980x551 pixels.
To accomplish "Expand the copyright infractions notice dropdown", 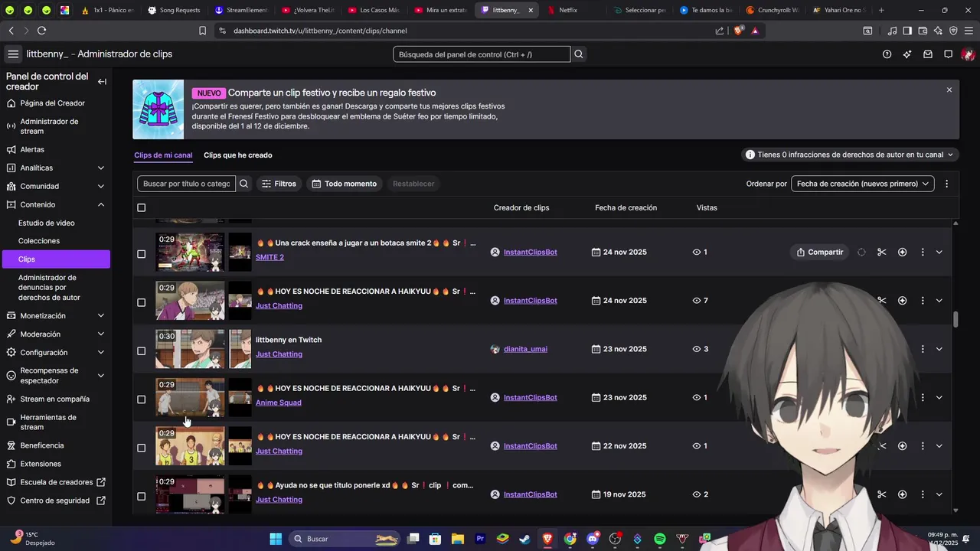I will 851,155.
